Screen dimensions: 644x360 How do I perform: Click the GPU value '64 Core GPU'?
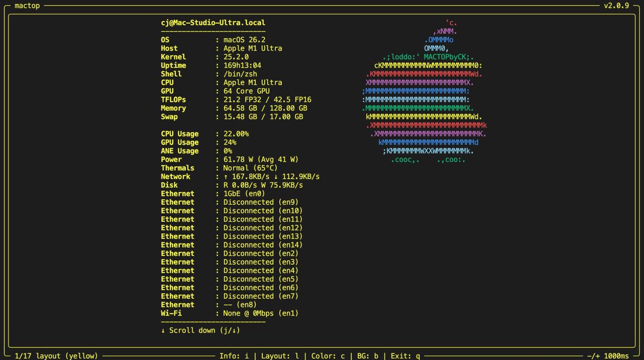coord(246,91)
